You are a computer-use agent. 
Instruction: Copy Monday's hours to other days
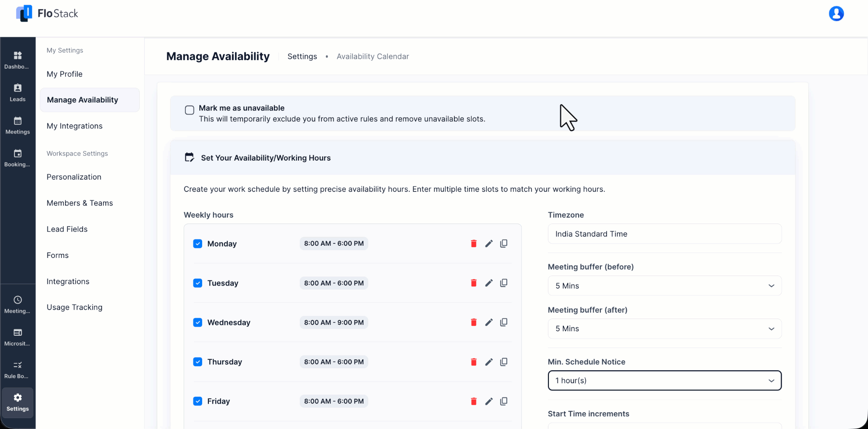pyautogui.click(x=504, y=243)
